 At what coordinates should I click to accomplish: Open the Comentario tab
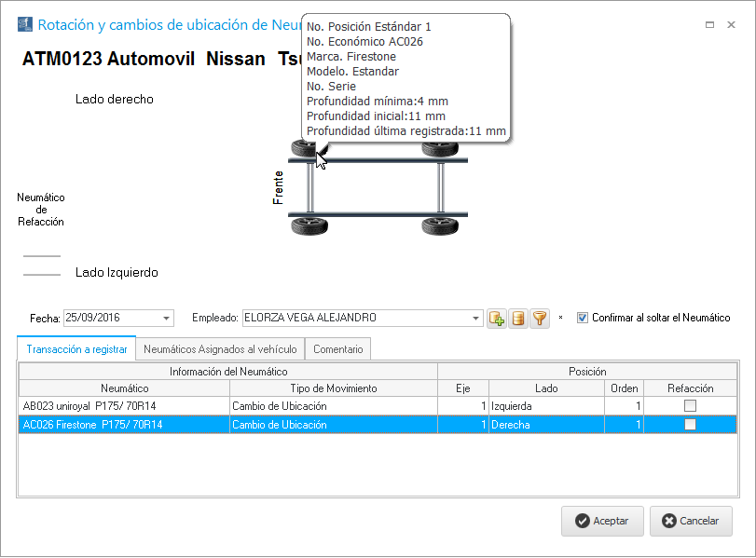tap(338, 349)
